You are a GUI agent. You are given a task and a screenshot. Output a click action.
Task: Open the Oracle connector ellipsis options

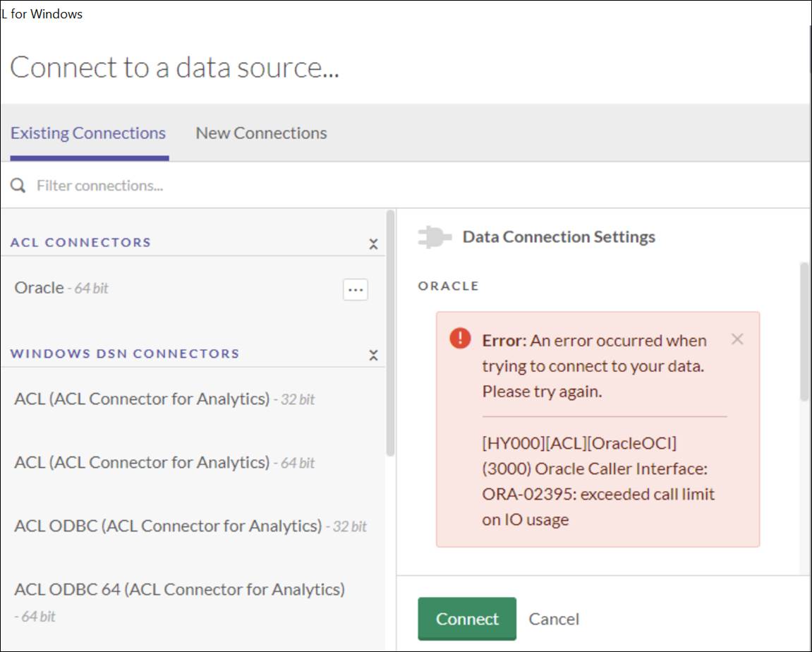point(355,289)
